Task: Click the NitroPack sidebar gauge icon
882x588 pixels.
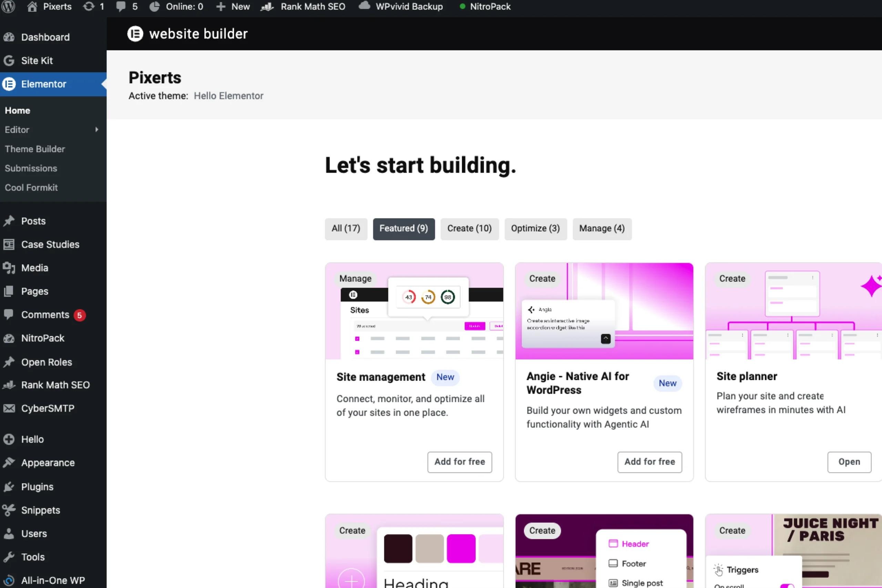Action: pos(9,338)
